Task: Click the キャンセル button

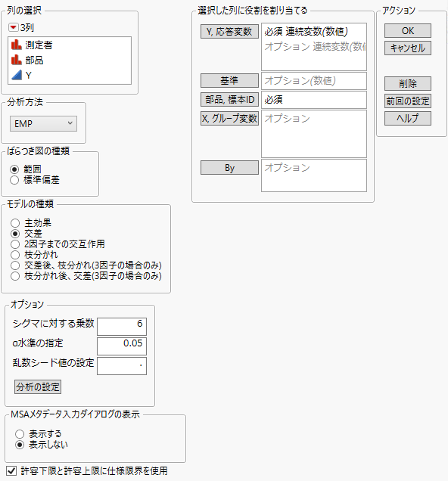Action: click(408, 48)
